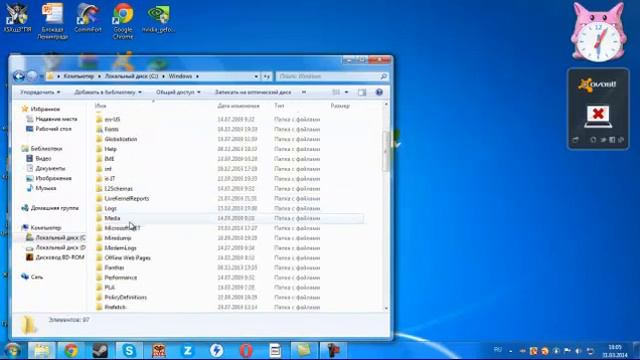Screen dimensions: 640x360
Task: Click the search Windows input field
Action: [329, 76]
